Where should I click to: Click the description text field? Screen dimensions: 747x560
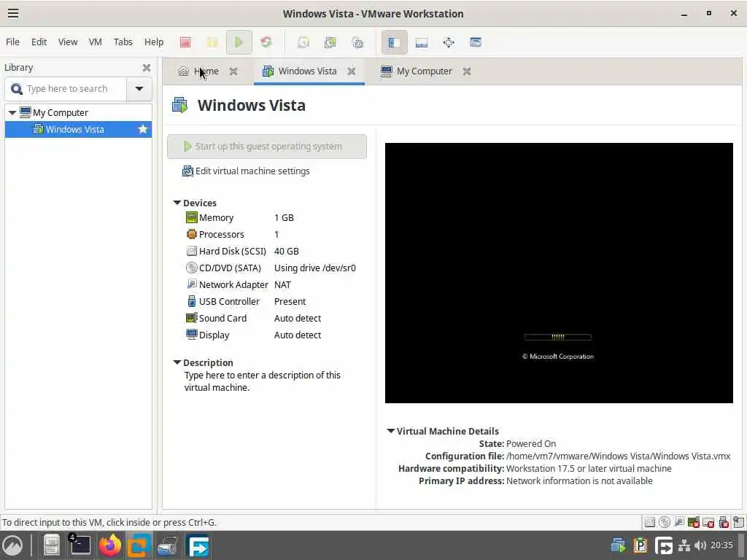click(263, 381)
